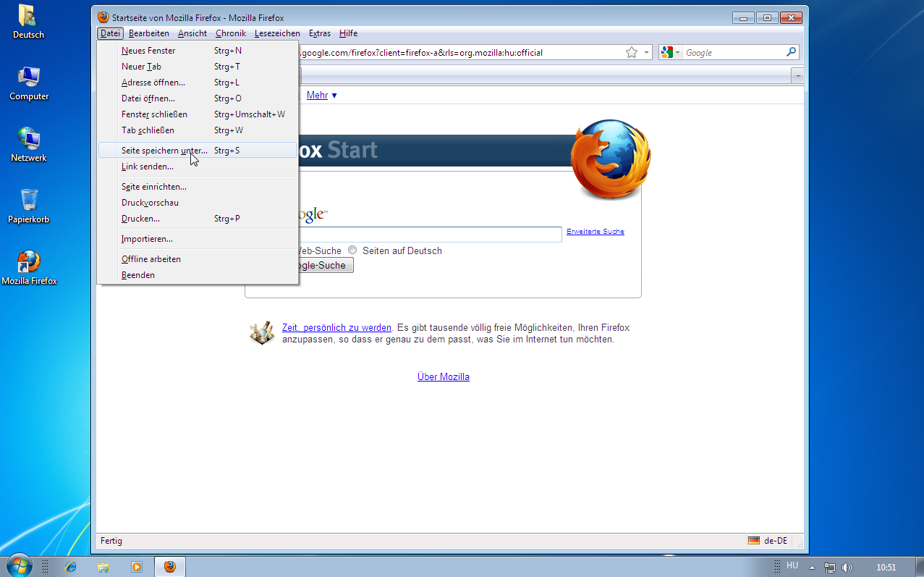This screenshot has height=577, width=924.
Task: Select the Mozilla Firefox desktop shortcut
Action: 29,268
